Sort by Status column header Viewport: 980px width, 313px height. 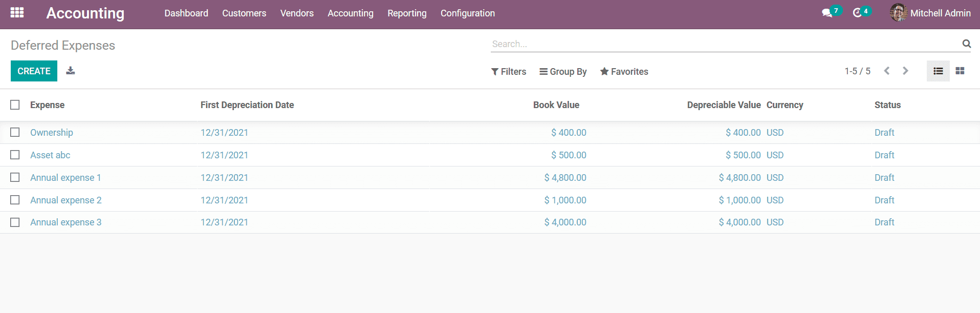click(x=887, y=105)
